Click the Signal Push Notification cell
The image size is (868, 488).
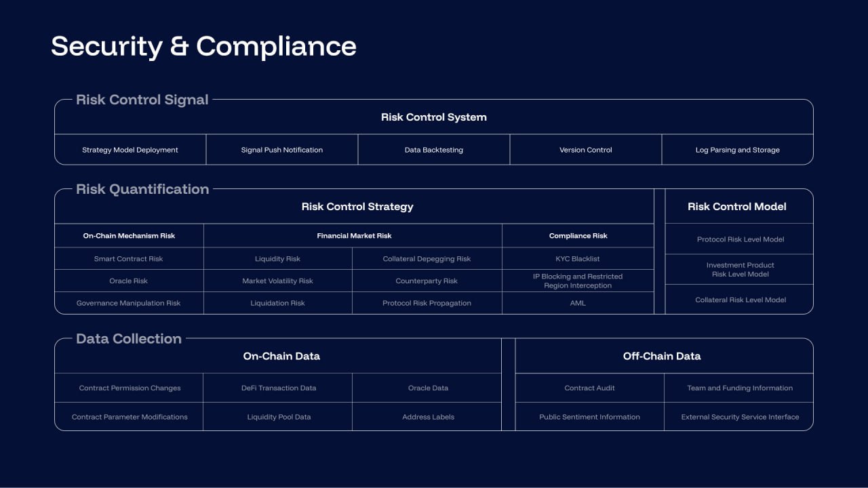[282, 150]
